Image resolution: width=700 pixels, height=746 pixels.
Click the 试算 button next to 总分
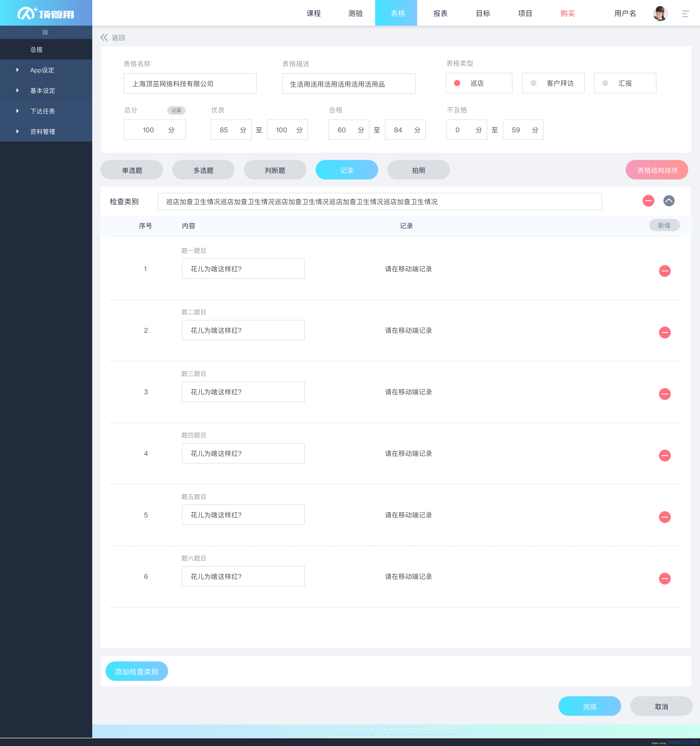tap(176, 110)
